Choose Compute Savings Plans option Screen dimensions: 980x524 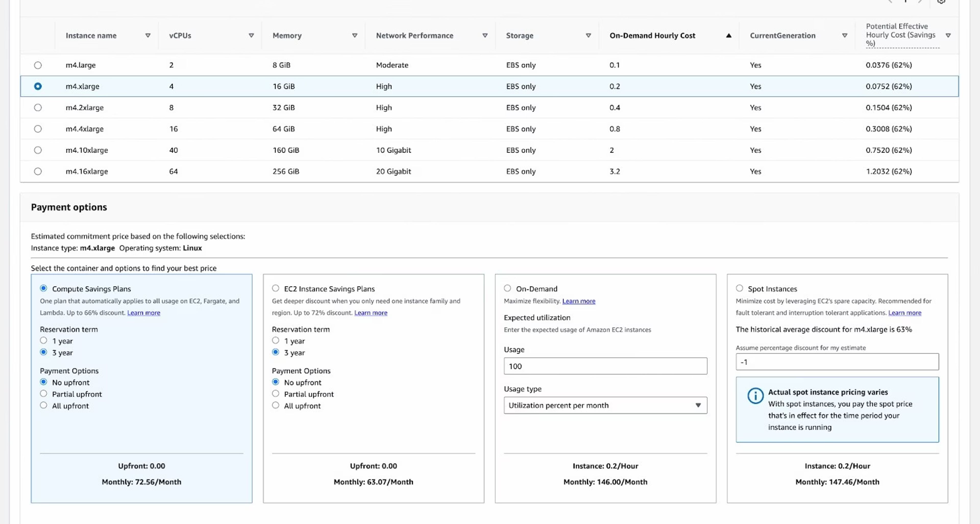coord(43,288)
